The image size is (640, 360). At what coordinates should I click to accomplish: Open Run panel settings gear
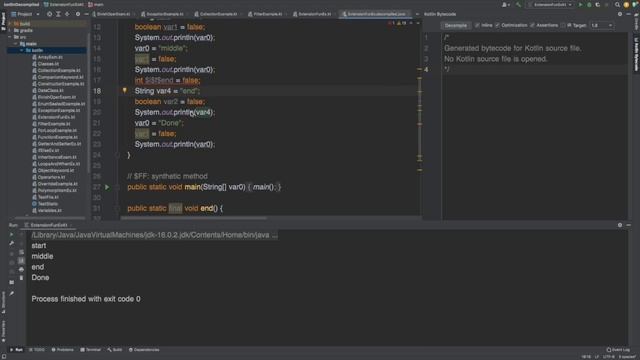620,225
